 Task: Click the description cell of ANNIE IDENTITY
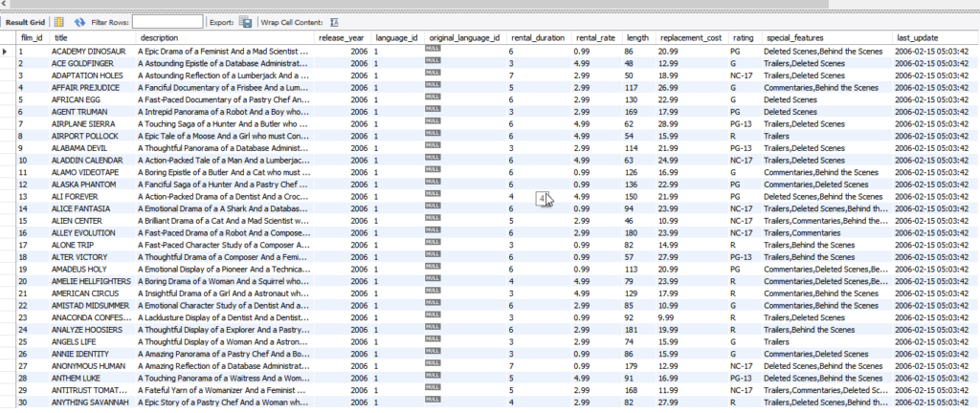click(x=225, y=354)
